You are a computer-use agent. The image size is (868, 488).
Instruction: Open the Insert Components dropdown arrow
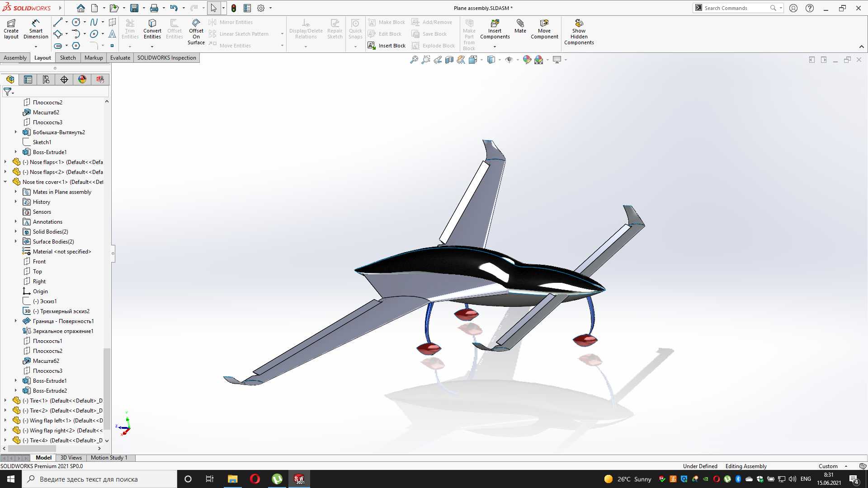click(495, 47)
